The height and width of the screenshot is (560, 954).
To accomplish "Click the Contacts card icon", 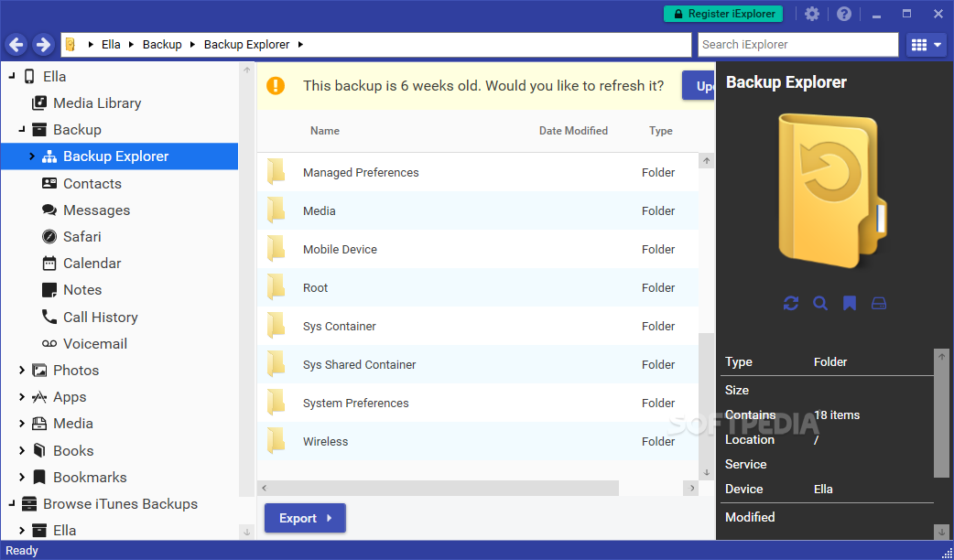I will (x=49, y=183).
